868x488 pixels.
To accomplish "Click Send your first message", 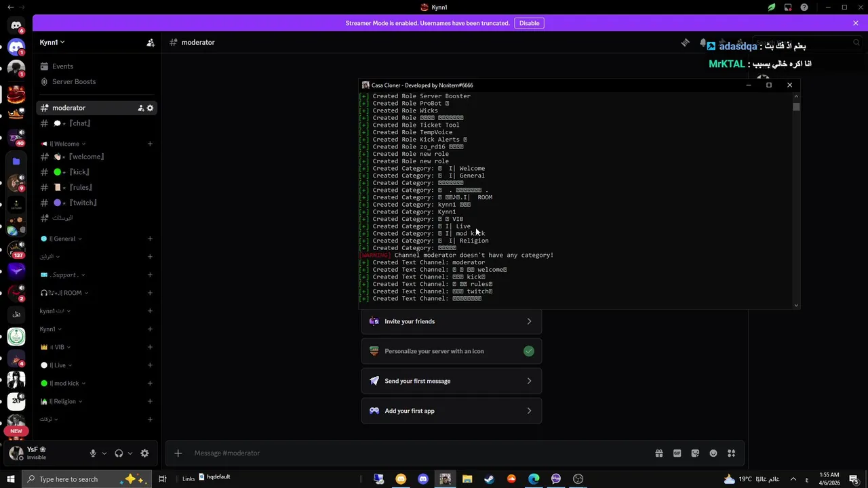I will click(x=452, y=381).
